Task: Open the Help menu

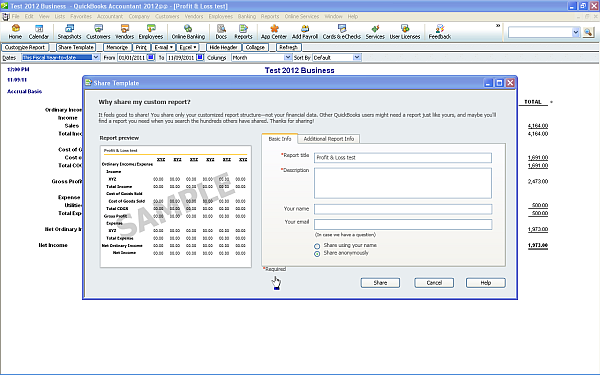Action: [x=353, y=16]
